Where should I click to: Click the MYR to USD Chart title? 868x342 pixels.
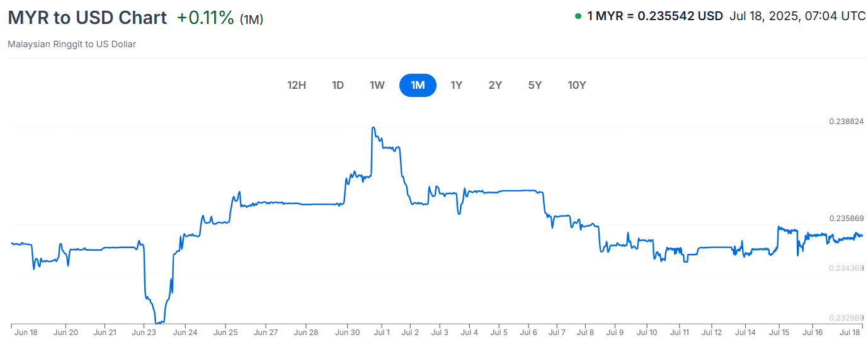pyautogui.click(x=87, y=18)
